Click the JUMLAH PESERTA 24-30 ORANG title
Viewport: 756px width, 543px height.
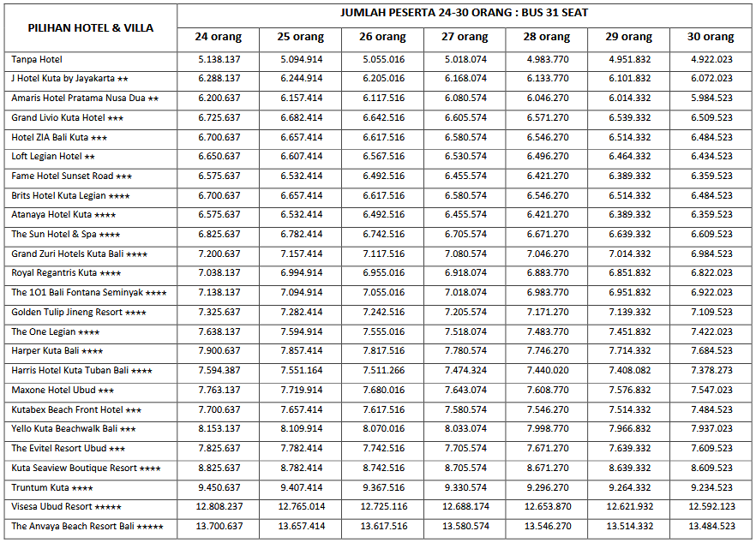464,13
